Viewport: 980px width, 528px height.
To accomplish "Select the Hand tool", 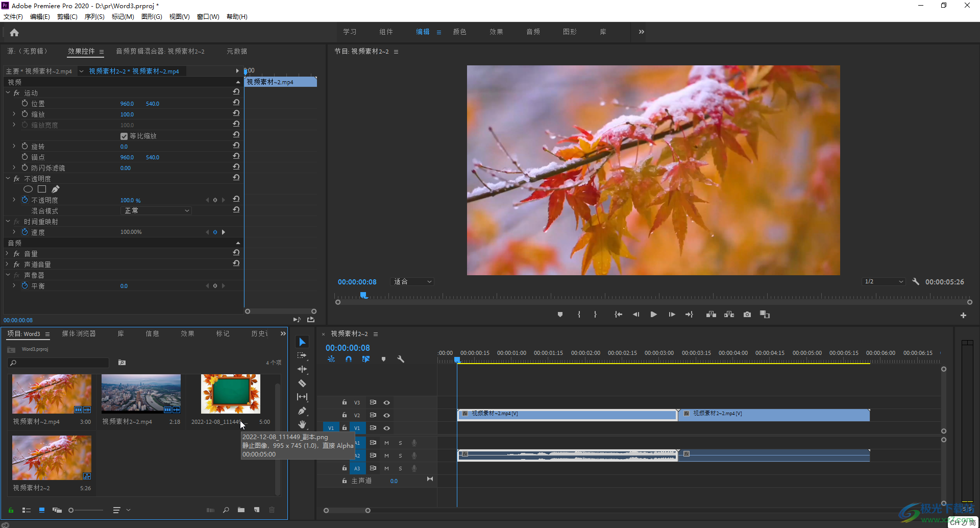I will pos(302,424).
